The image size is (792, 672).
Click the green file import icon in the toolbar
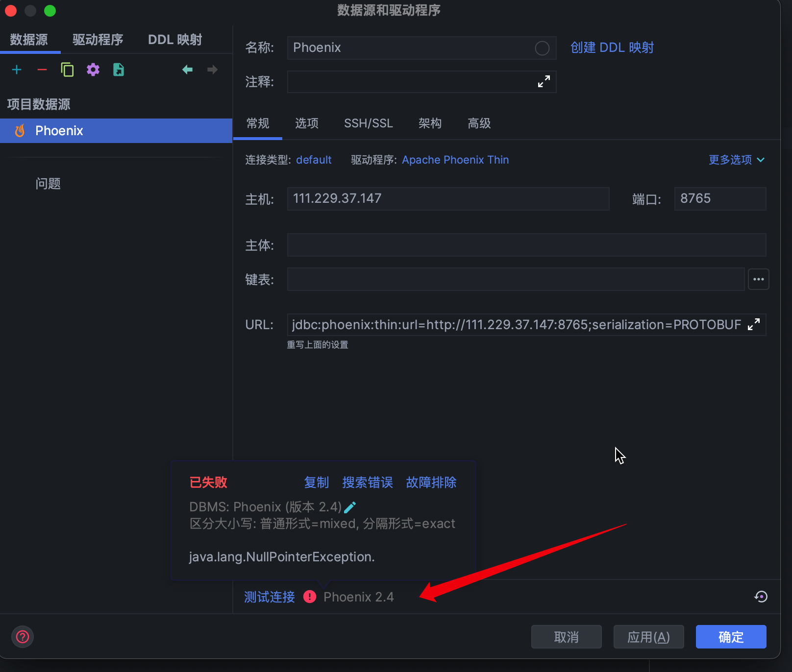click(x=119, y=70)
